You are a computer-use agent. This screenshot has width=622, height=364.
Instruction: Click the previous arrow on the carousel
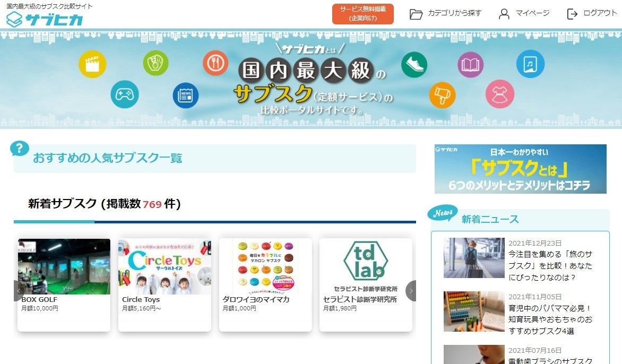[18, 291]
